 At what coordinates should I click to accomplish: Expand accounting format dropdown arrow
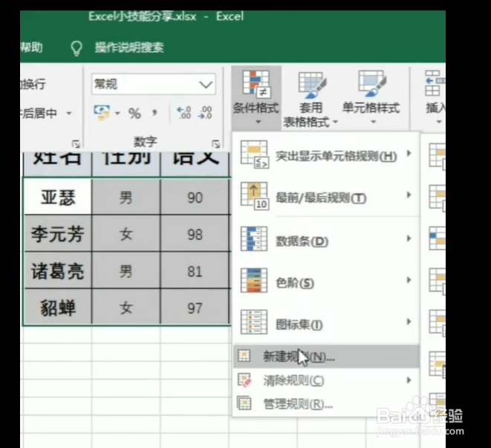tap(117, 113)
